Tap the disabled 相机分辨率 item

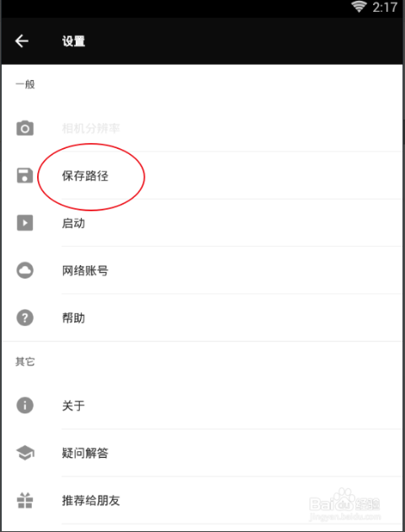pyautogui.click(x=202, y=128)
